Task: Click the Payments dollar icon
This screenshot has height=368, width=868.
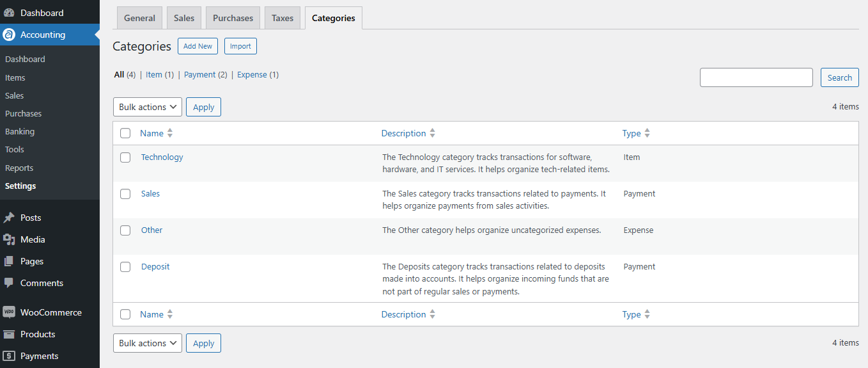Action: pyautogui.click(x=9, y=356)
